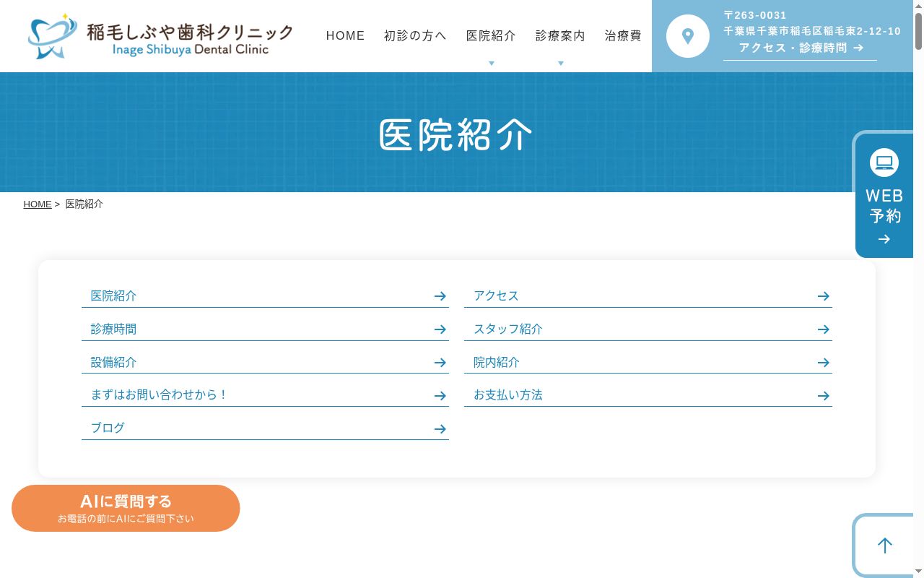The height and width of the screenshot is (578, 924).
Task: Click the postal code 〒263-0031
Action: 755,15
